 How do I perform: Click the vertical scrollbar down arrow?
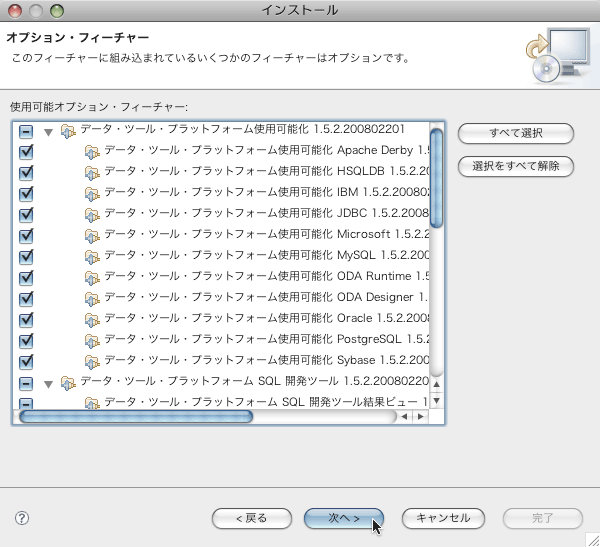[436, 401]
